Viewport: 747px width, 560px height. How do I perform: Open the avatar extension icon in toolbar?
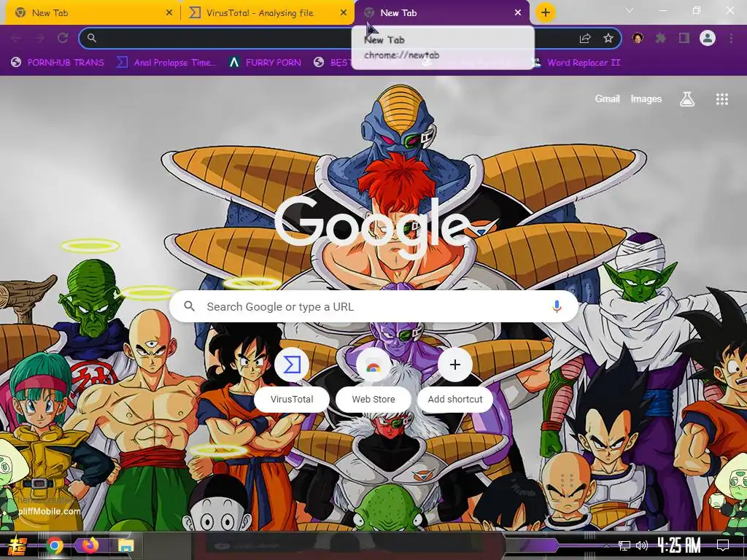point(638,38)
